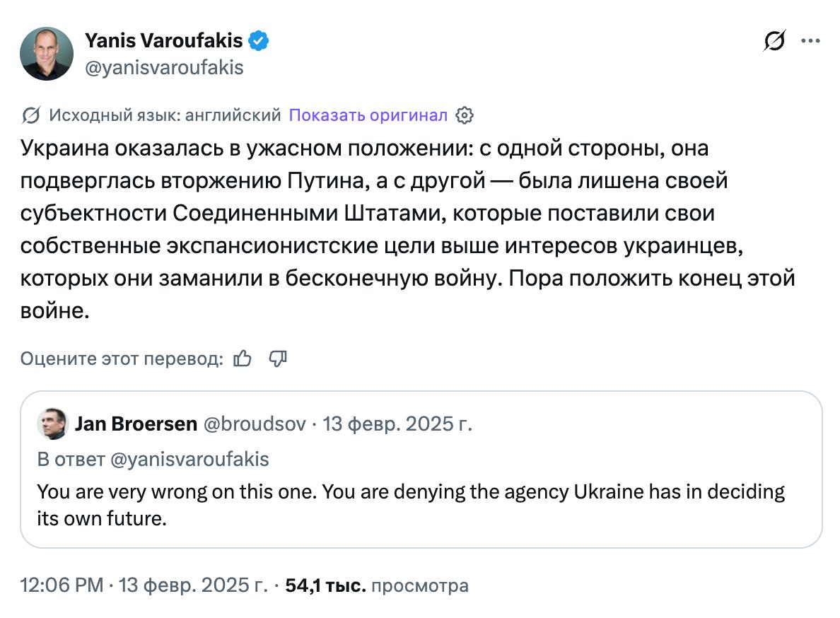Click "Показать оригинал" link

tap(368, 115)
